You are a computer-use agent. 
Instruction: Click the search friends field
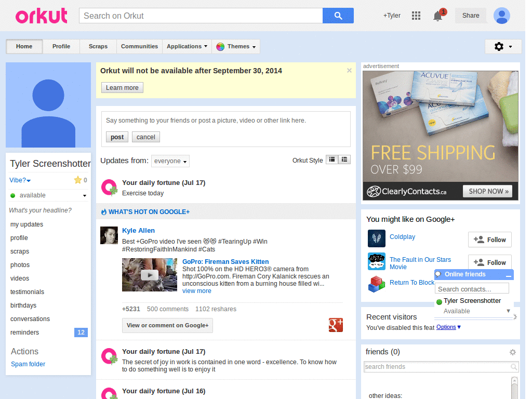[x=441, y=367]
